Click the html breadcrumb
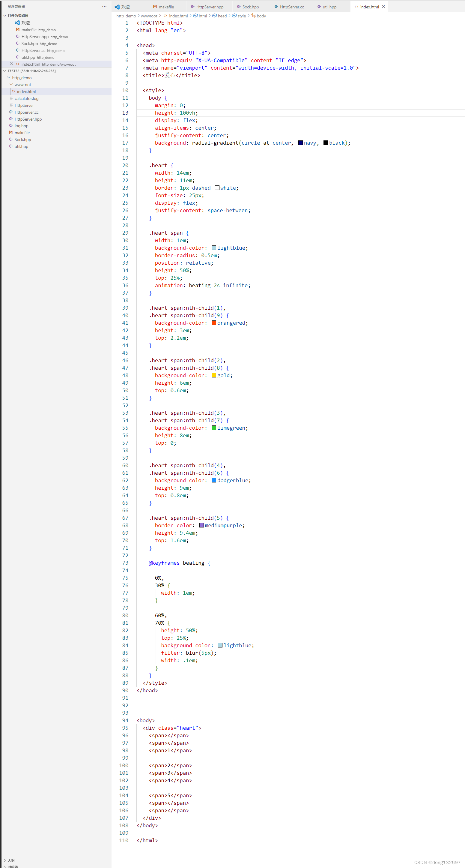 (203, 16)
